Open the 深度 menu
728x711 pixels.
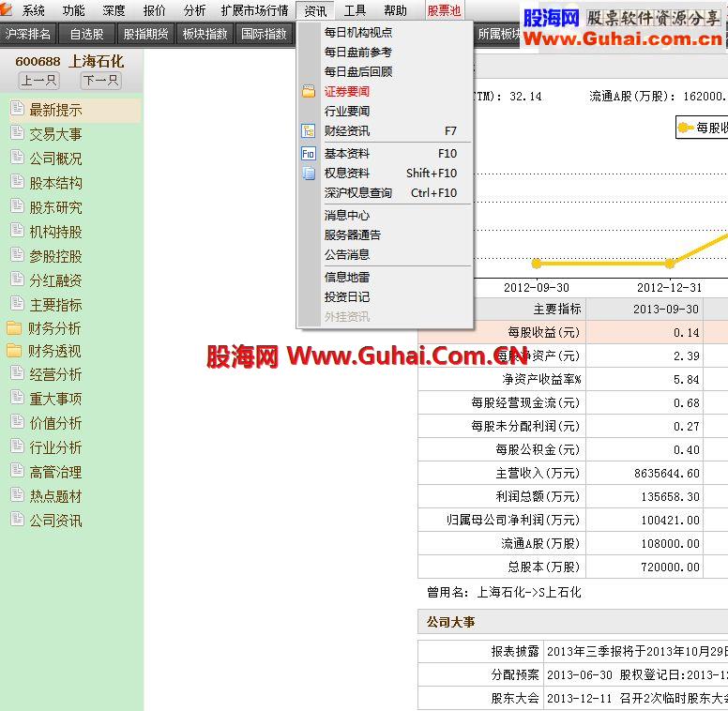[x=114, y=10]
